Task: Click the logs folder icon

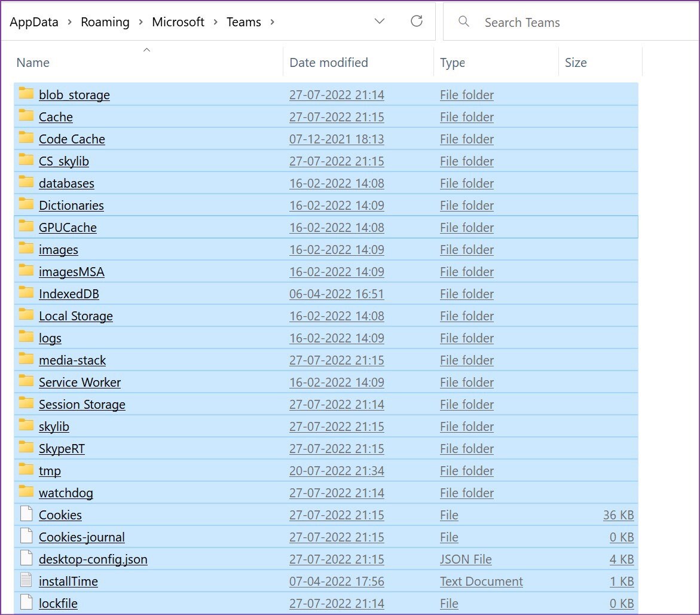Action: [x=26, y=337]
